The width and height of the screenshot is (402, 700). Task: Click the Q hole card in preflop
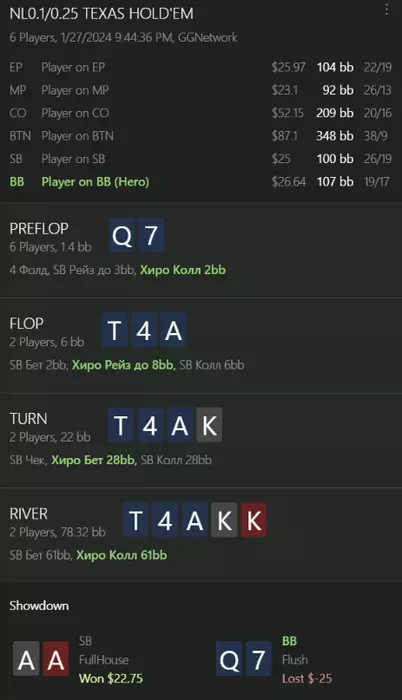pos(122,235)
